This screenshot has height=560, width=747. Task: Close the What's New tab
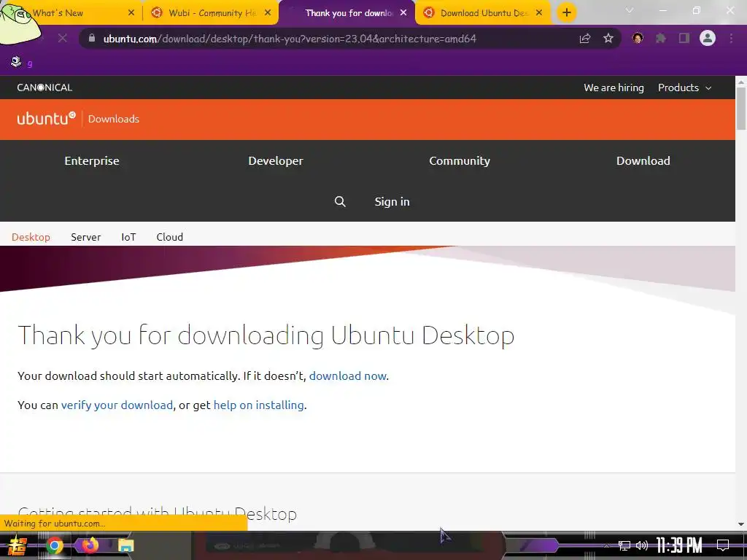pyautogui.click(x=131, y=13)
